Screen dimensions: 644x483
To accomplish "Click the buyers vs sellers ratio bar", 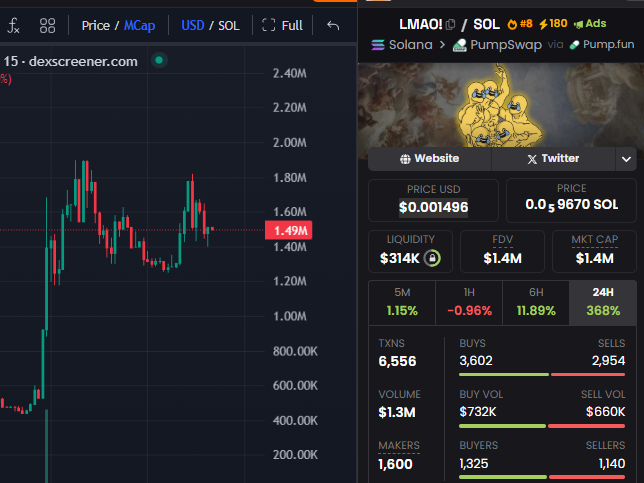I will coord(542,477).
